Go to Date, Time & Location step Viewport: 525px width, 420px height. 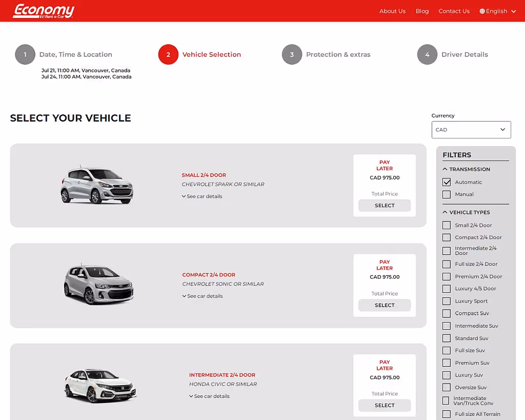pos(76,54)
